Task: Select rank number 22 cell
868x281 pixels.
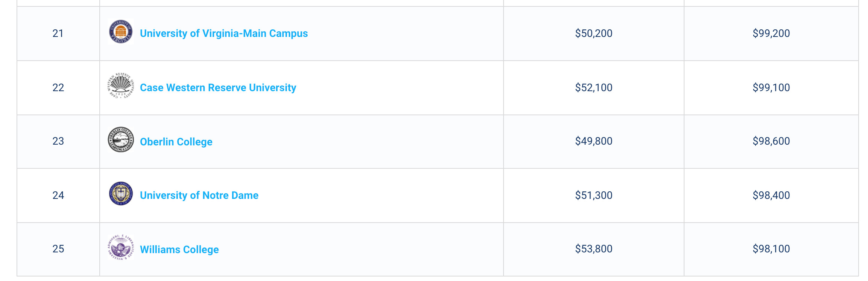Action: pos(58,88)
